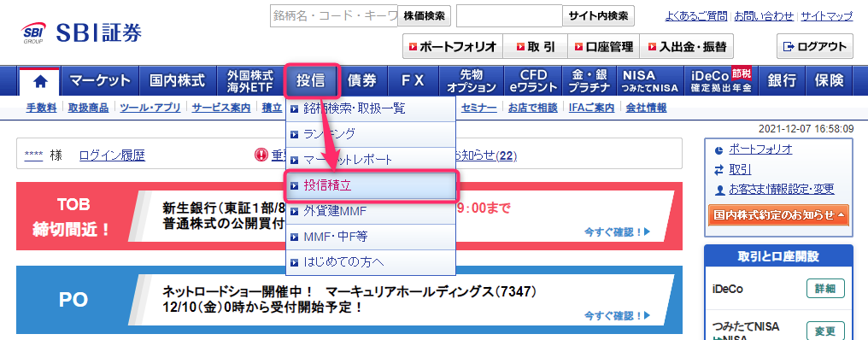Click the SBI証券 logo
The image size is (868, 340).
coord(81,33)
